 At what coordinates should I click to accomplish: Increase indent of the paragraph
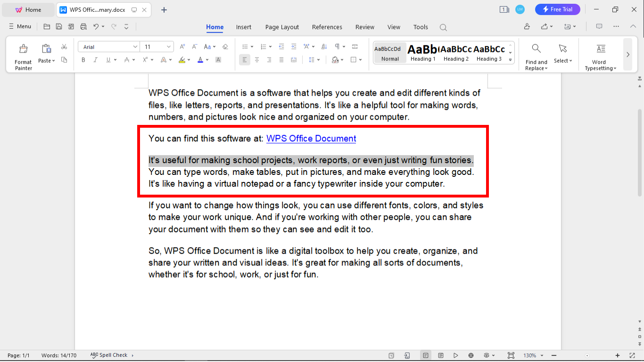click(294, 46)
